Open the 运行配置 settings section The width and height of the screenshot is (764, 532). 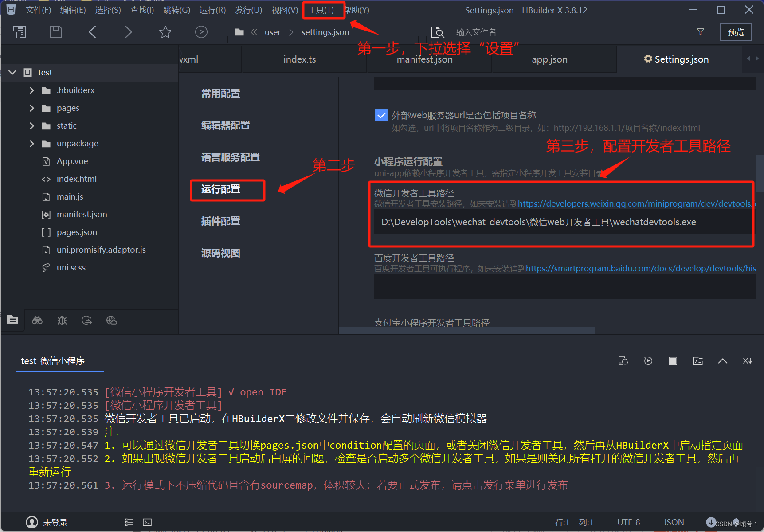221,189
